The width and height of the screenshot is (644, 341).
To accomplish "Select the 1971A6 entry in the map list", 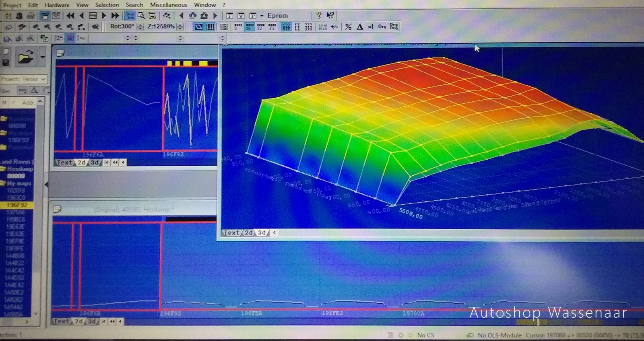I will pyautogui.click(x=15, y=212).
